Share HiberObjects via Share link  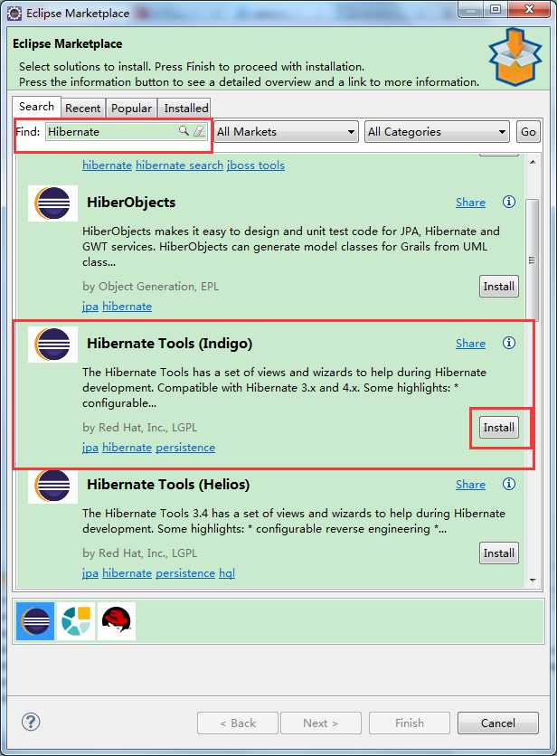pos(470,202)
